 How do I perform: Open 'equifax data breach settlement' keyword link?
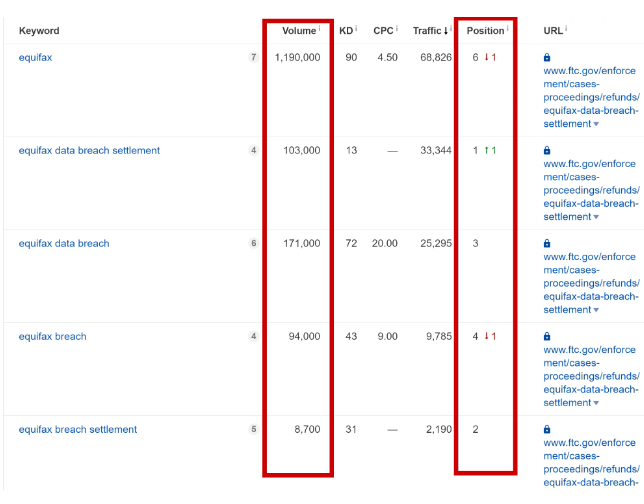click(89, 150)
